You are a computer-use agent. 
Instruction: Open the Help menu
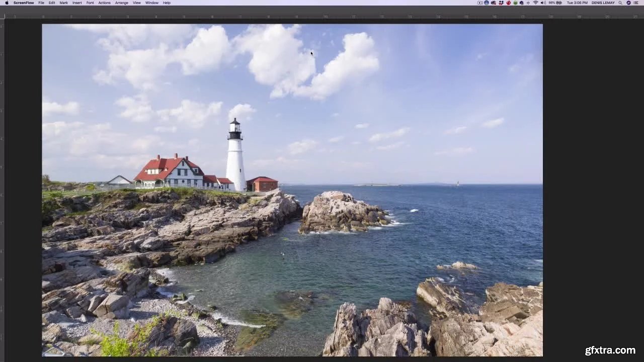pos(167,3)
